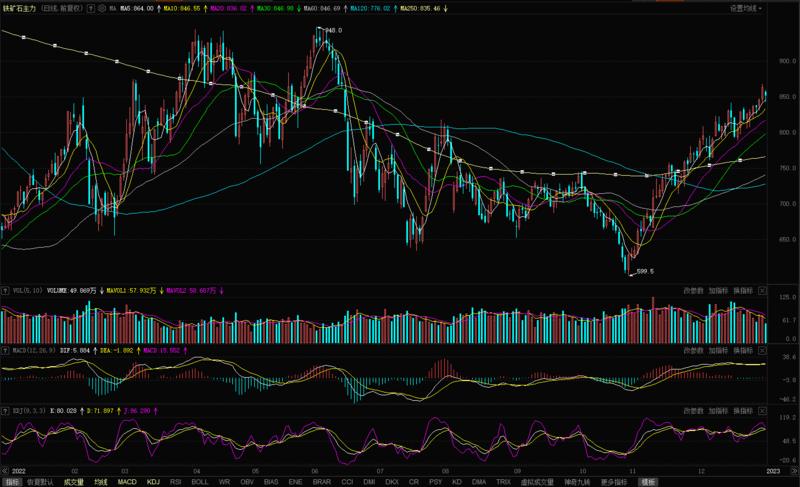
Task: Close the MACD indicator panel
Action: (762, 351)
